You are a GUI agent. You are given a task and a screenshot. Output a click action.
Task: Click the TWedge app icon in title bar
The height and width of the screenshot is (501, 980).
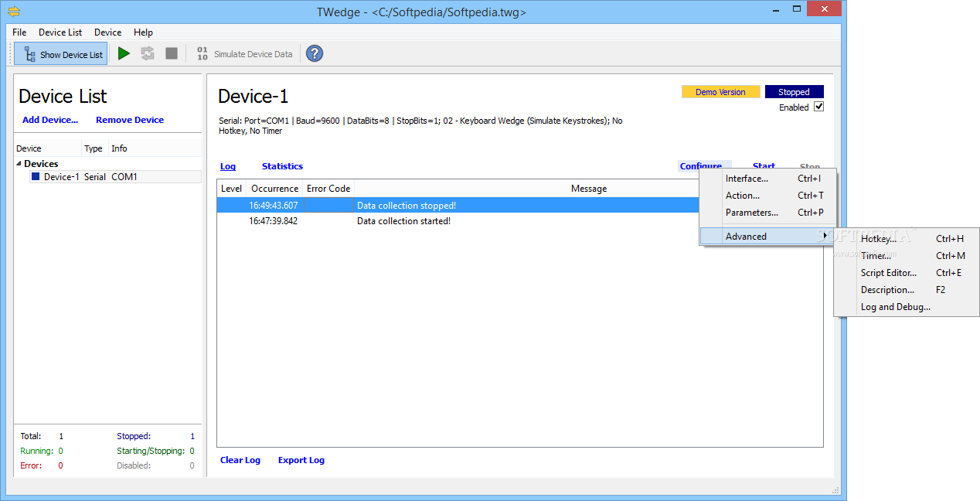point(13,12)
